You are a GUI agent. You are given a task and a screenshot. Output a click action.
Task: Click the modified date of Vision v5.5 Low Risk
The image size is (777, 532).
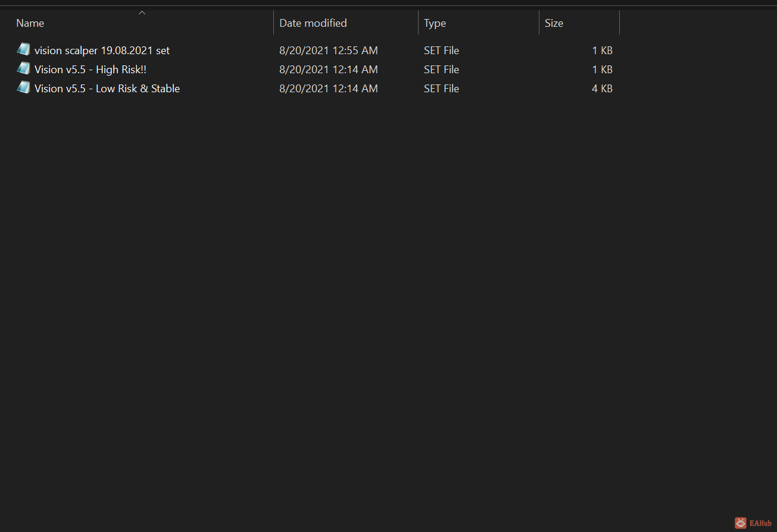click(x=329, y=89)
